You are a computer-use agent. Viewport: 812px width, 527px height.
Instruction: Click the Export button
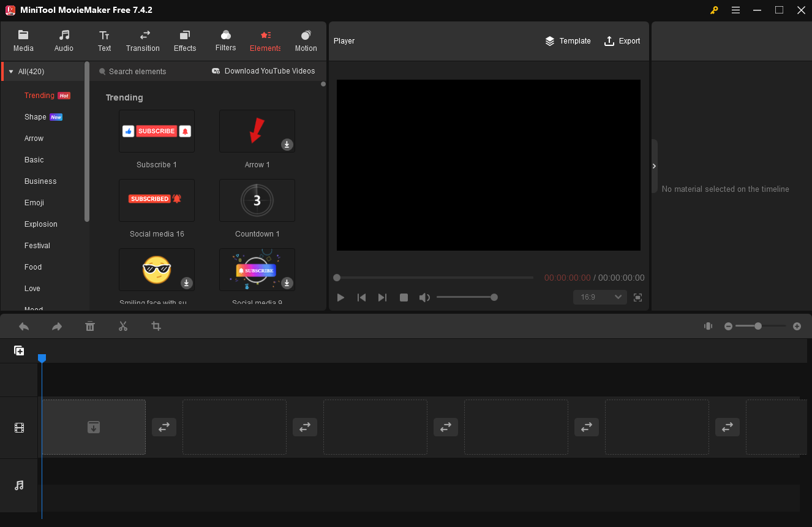tap(622, 41)
